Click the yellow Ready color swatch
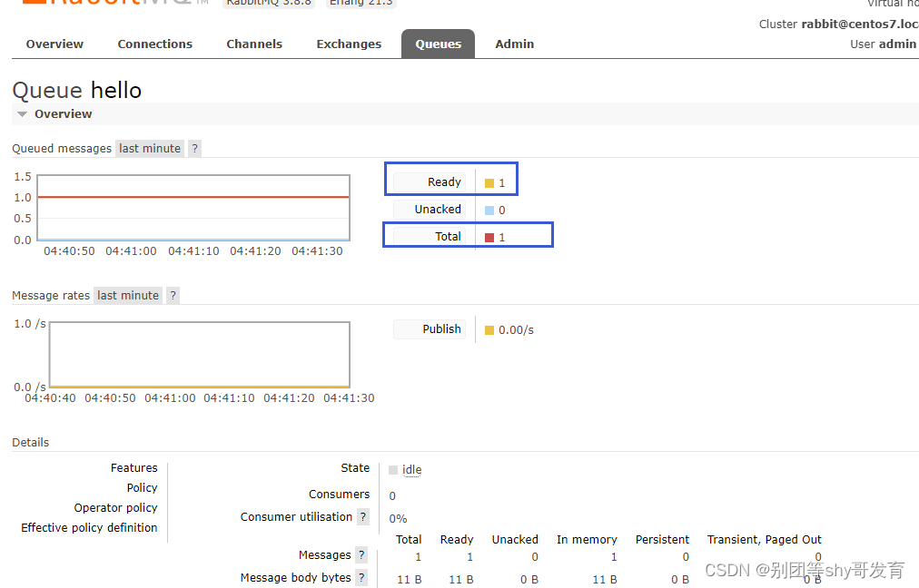The width and height of the screenshot is (919, 588). [x=489, y=183]
